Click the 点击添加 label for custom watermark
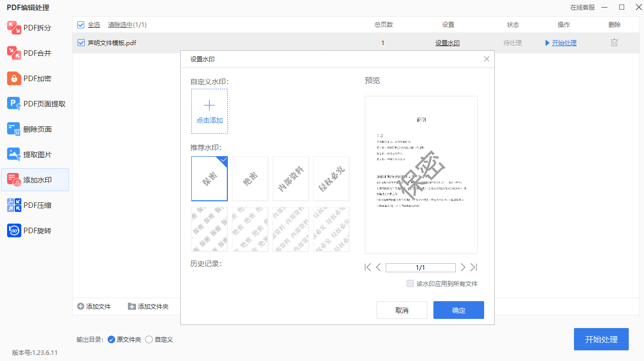644x361 pixels. click(x=210, y=121)
